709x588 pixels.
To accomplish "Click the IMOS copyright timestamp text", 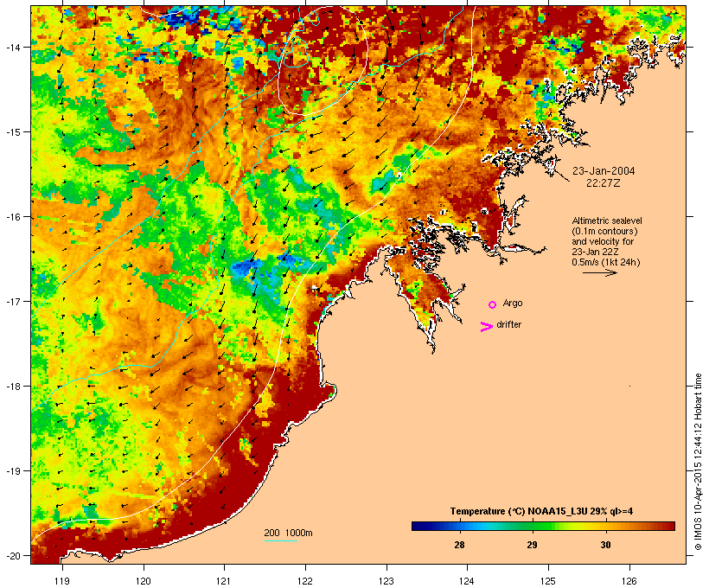I will [x=698, y=462].
